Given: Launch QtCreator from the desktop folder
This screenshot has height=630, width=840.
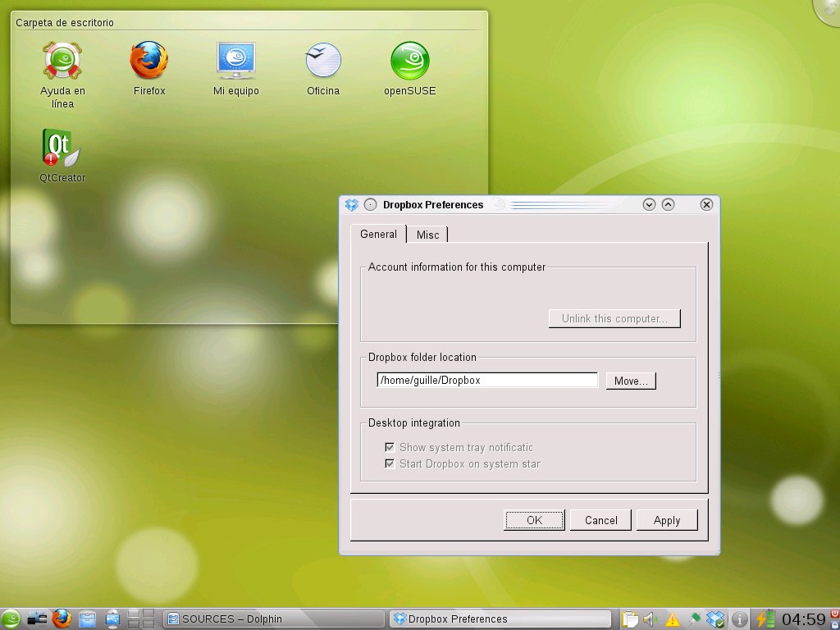Looking at the screenshot, I should coord(62,155).
